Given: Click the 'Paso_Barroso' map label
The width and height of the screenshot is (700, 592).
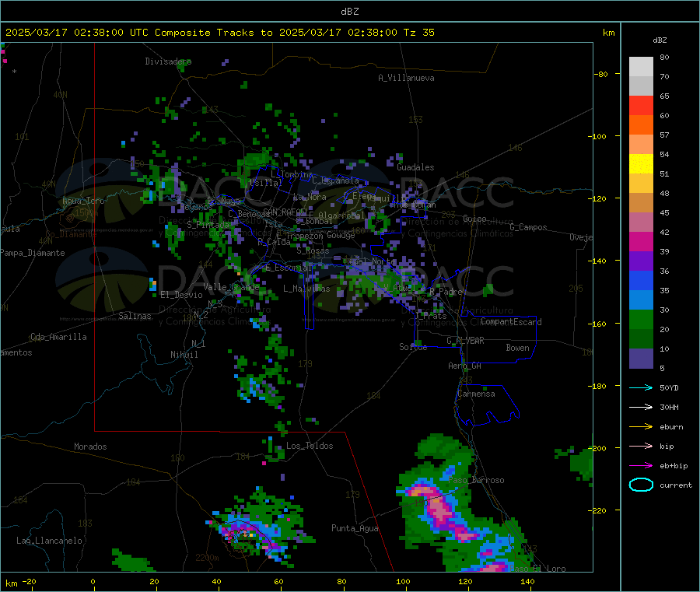Looking at the screenshot, I should [x=476, y=481].
